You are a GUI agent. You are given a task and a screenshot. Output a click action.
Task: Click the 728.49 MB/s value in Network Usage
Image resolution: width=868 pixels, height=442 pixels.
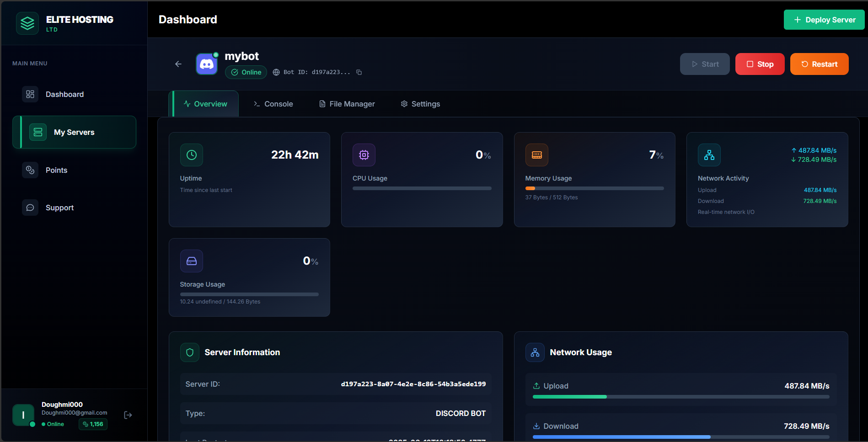click(807, 426)
